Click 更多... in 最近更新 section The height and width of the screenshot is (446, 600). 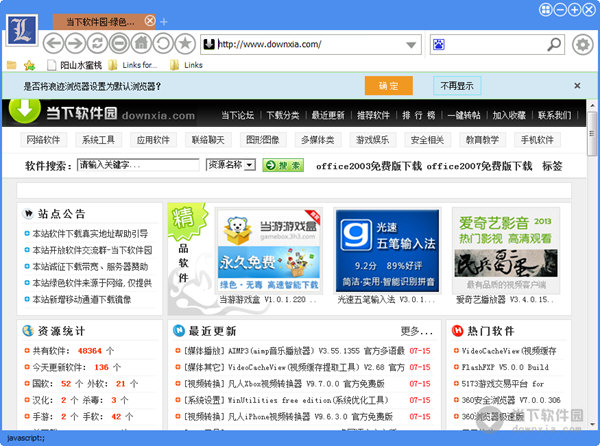416,331
